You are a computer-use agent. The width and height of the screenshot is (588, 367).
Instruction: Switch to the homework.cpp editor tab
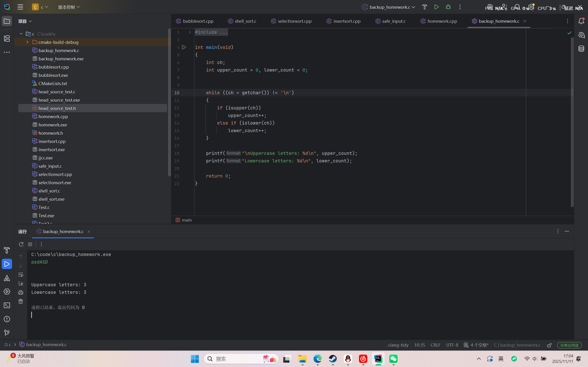[442, 21]
